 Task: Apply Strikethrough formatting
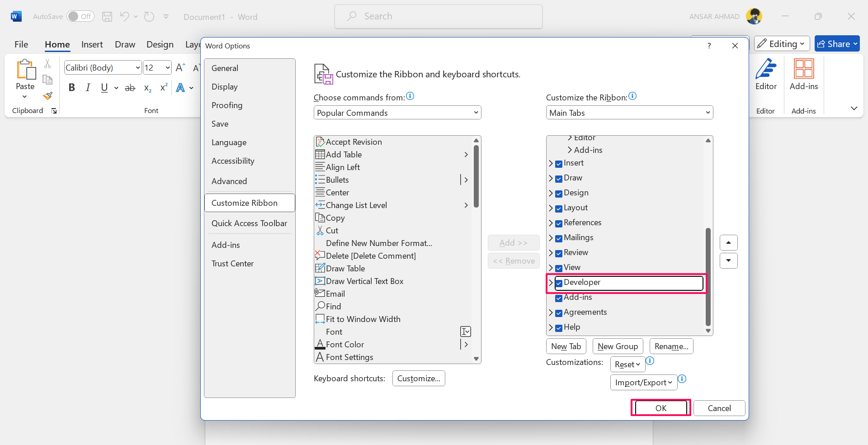[130, 88]
